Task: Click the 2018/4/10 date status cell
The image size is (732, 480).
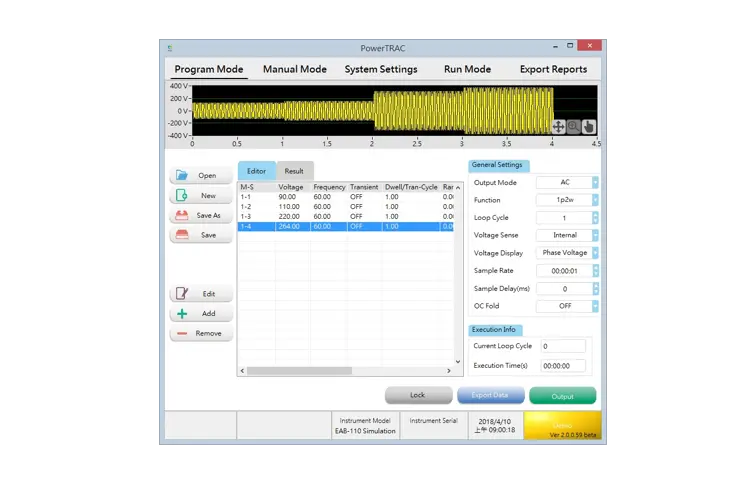Action: coord(495,425)
